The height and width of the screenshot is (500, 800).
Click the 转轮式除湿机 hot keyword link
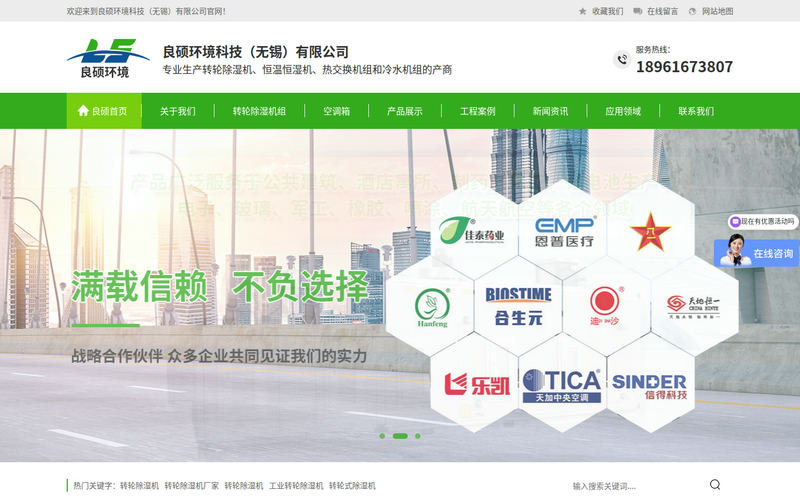[352, 486]
